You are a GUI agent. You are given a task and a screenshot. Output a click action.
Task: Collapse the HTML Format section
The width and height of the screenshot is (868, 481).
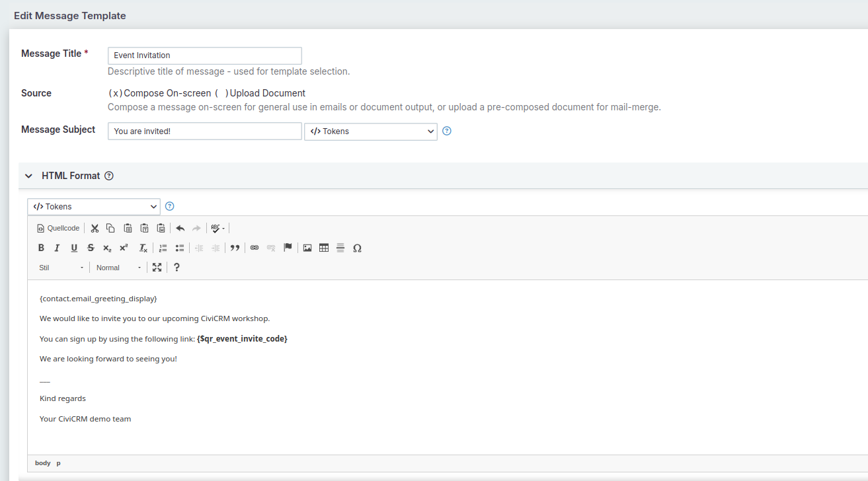click(x=28, y=176)
